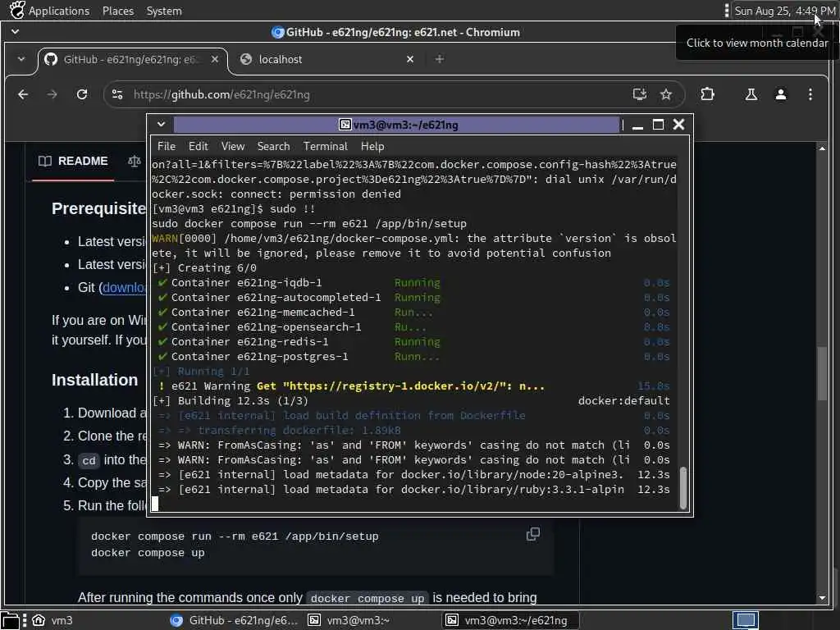The image size is (840, 630).
Task: Click 'sudo docker compose run' terminal line
Action: 309,223
